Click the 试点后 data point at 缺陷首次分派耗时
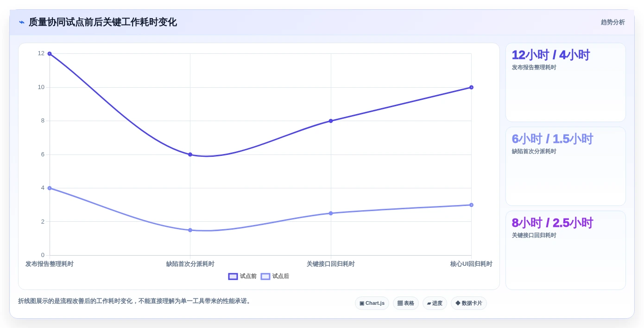Viewport: 644px width, 328px height. tap(190, 230)
